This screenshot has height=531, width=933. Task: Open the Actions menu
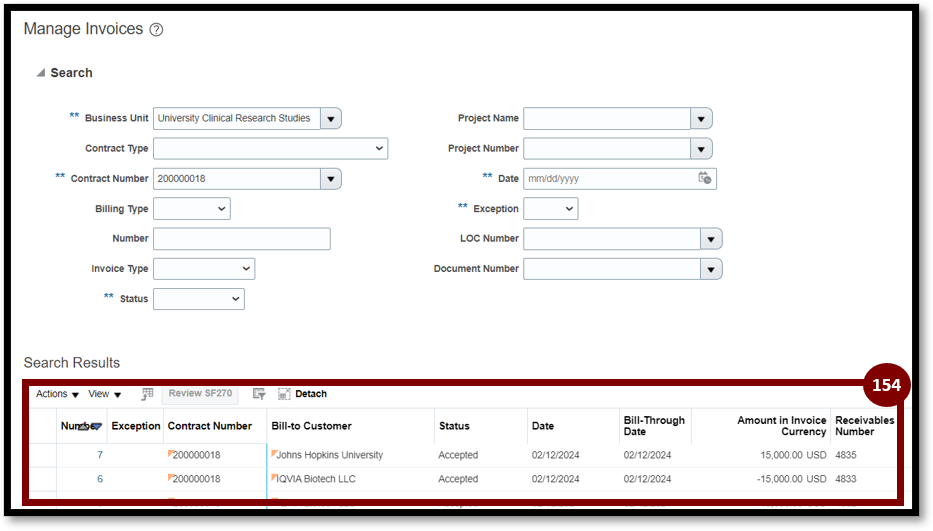pos(57,394)
